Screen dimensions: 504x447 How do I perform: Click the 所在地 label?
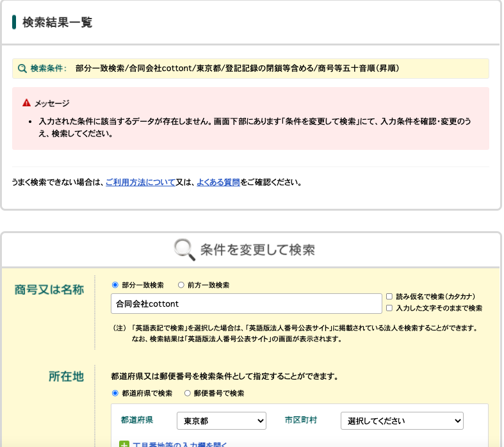pyautogui.click(x=66, y=377)
